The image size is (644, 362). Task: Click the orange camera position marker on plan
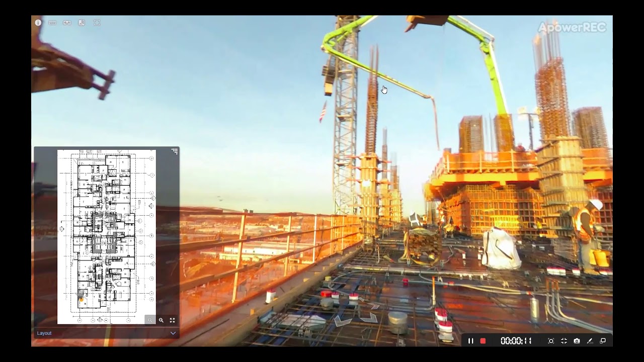pos(81,300)
